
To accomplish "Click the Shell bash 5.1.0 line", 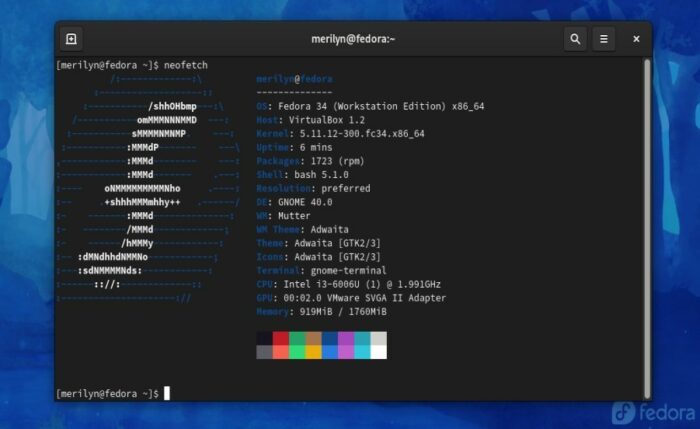I will pyautogui.click(x=302, y=175).
